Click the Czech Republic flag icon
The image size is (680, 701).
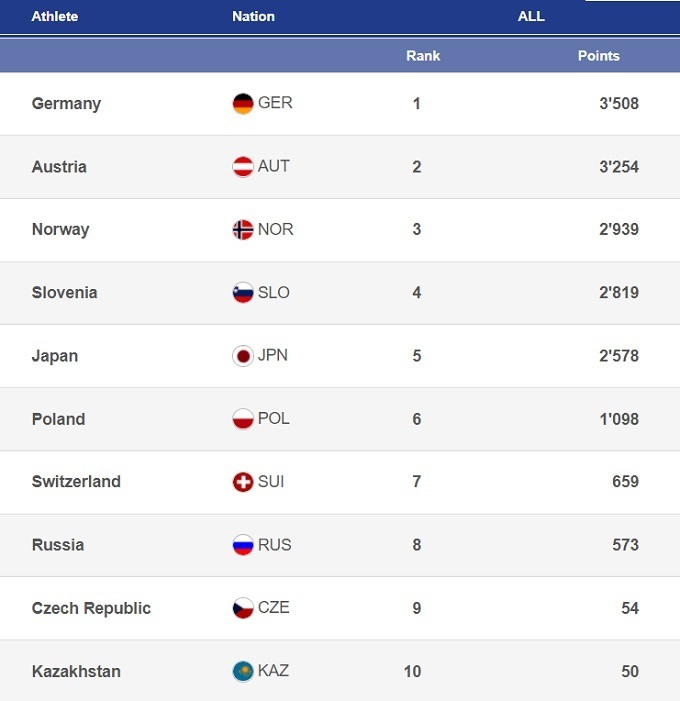[x=243, y=608]
